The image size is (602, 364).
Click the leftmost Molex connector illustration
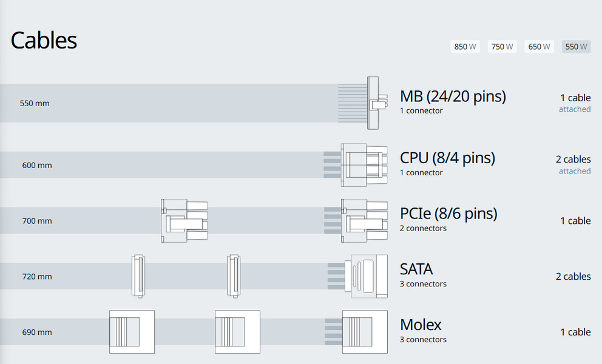pyautogui.click(x=132, y=332)
